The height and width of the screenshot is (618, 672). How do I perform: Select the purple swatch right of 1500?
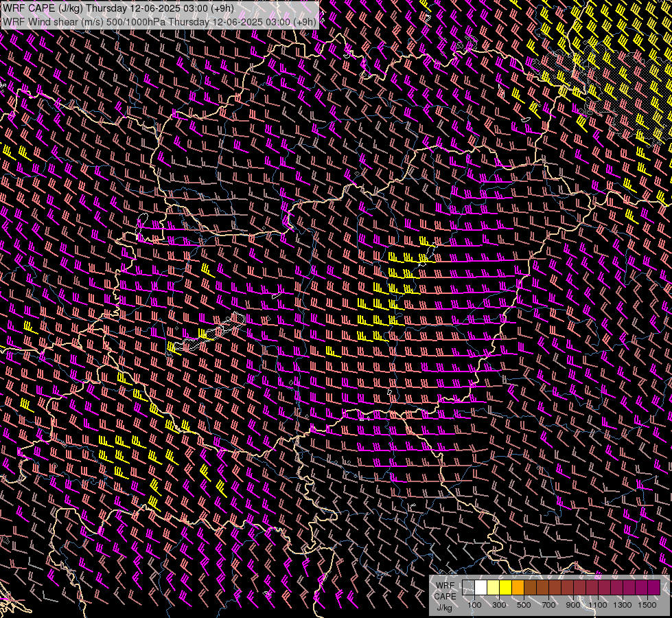pyautogui.click(x=653, y=587)
